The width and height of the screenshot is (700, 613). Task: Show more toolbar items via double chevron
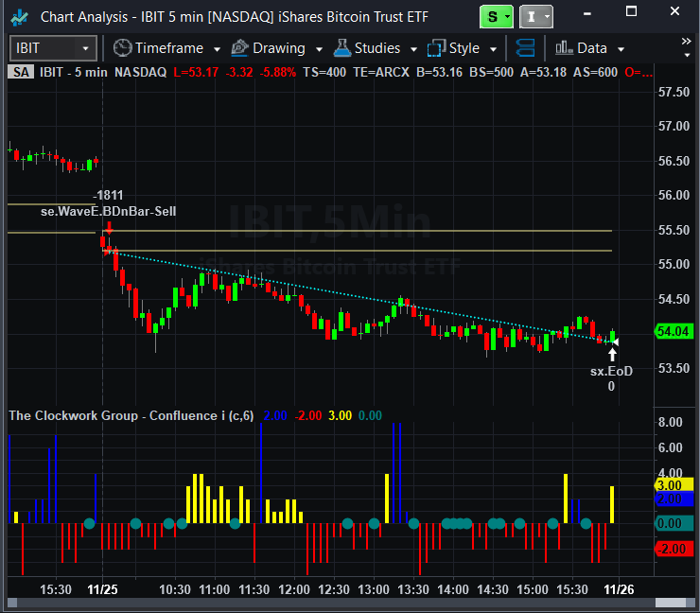click(x=686, y=42)
